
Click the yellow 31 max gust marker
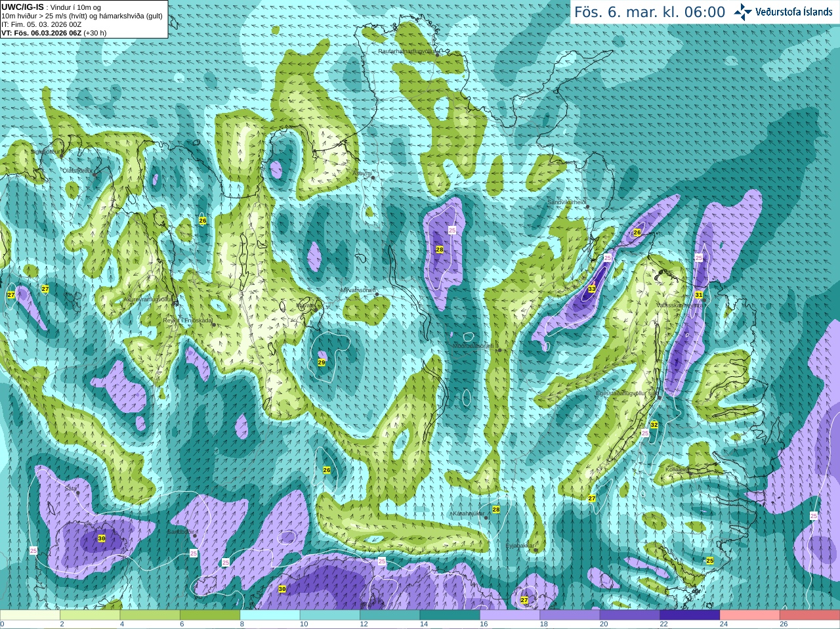[x=699, y=295]
